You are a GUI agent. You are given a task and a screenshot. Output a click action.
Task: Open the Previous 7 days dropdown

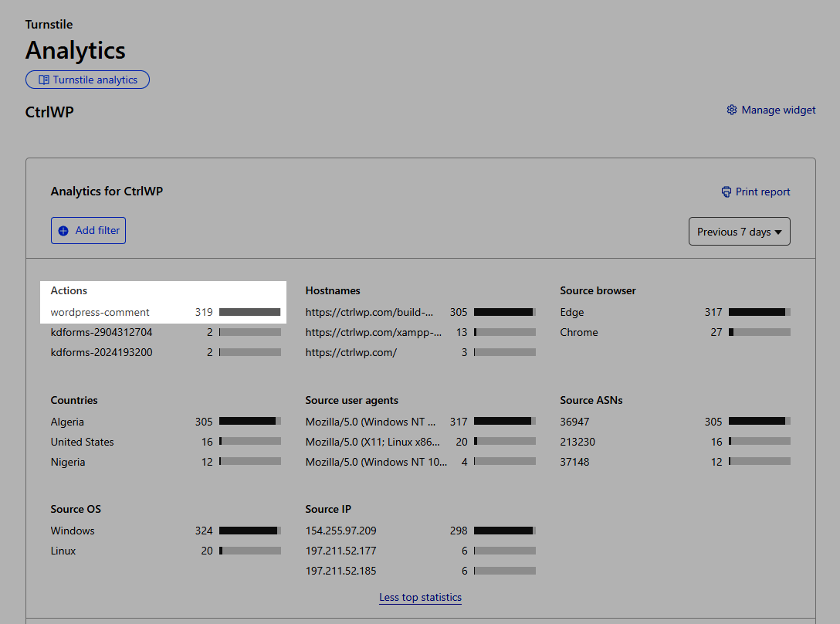coord(739,232)
